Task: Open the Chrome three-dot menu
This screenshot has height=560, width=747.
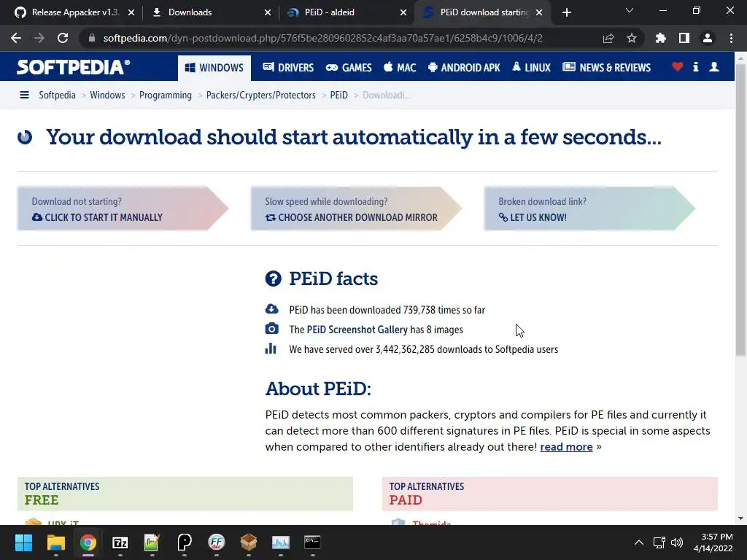Action: [x=731, y=38]
